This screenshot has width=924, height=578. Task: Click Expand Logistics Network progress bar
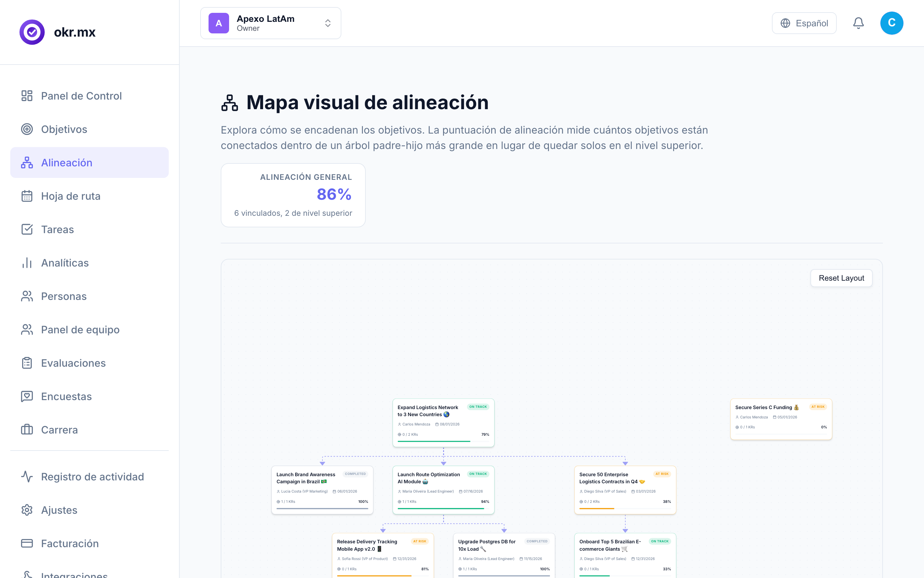443,441
